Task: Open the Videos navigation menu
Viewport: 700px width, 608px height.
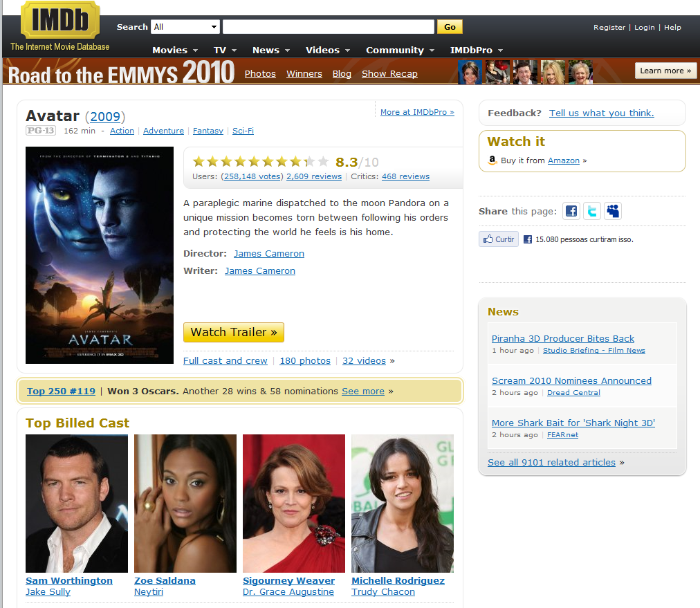Action: pos(327,50)
